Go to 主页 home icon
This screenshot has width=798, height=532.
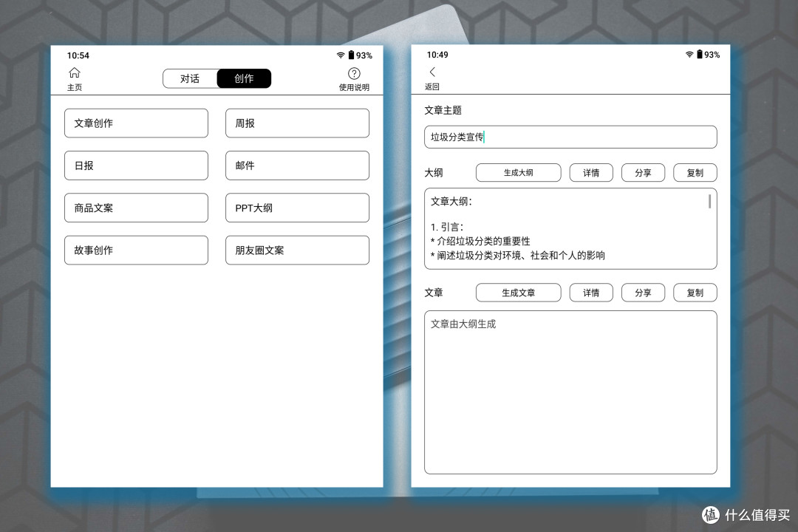click(x=75, y=73)
